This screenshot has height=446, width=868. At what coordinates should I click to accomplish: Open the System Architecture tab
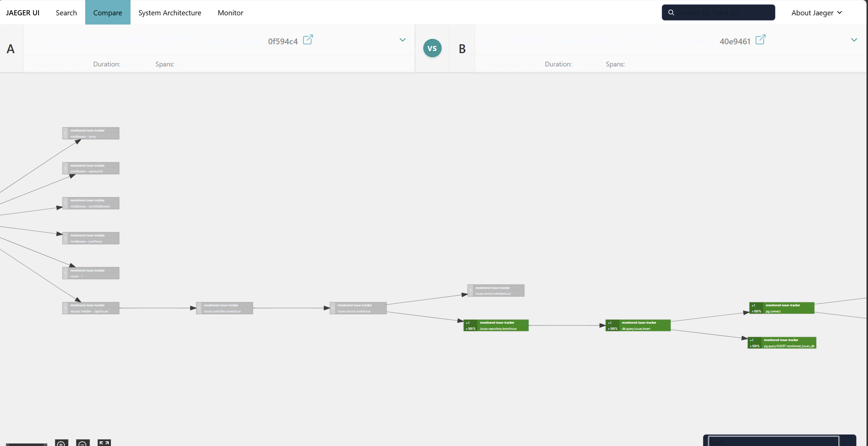click(x=170, y=13)
